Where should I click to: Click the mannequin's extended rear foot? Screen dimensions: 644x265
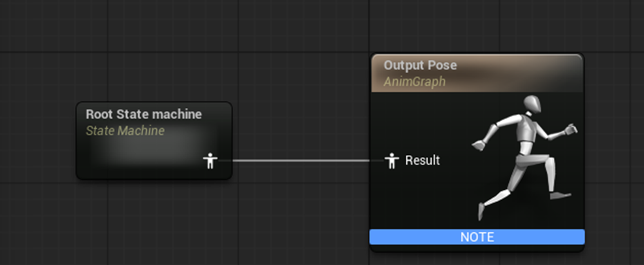[x=482, y=211]
